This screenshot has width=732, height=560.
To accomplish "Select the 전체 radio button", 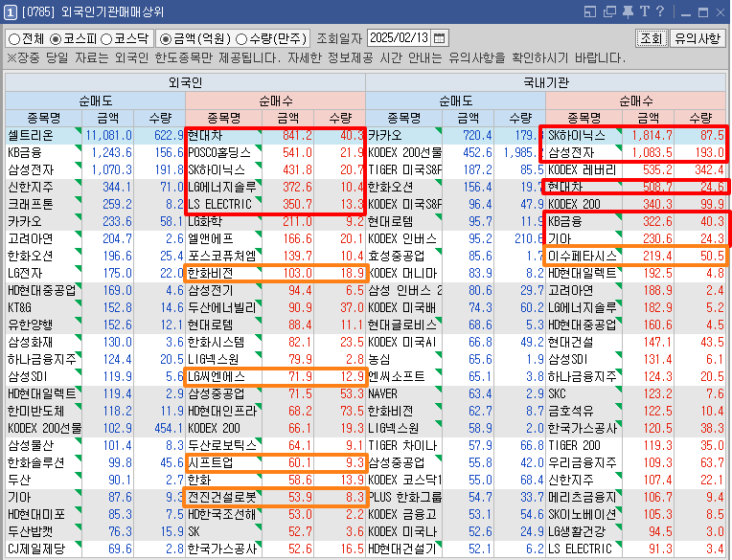I will 15,39.
